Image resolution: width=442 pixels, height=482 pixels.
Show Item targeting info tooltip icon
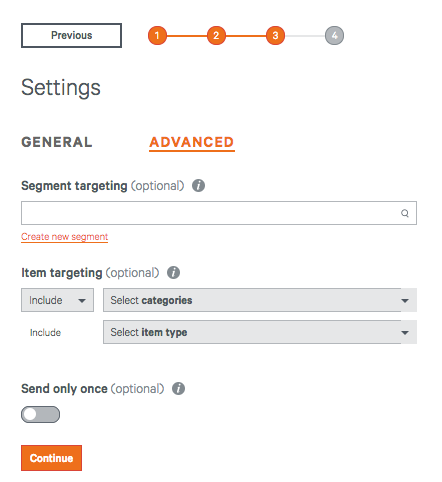tap(173, 272)
